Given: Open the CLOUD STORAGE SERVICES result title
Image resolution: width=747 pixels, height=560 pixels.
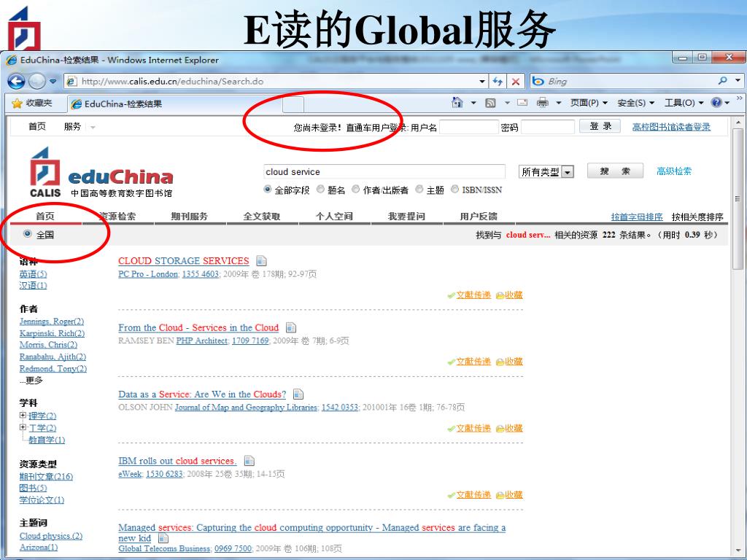Looking at the screenshot, I should click(183, 261).
